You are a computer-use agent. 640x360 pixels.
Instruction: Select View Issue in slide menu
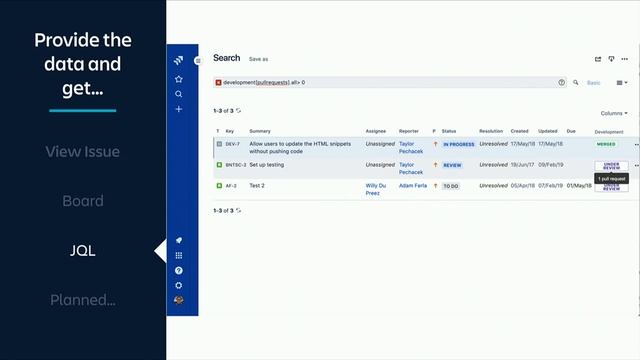(82, 152)
